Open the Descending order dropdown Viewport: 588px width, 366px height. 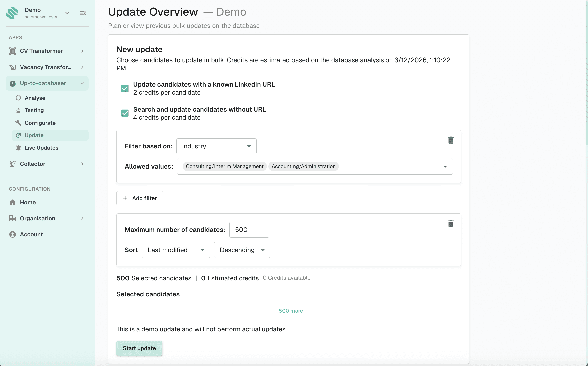[242, 250]
